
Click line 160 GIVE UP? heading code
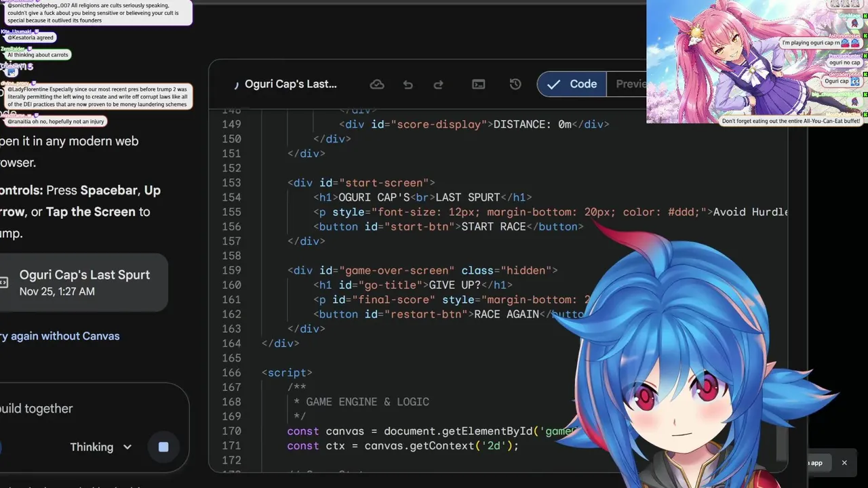[413, 285]
